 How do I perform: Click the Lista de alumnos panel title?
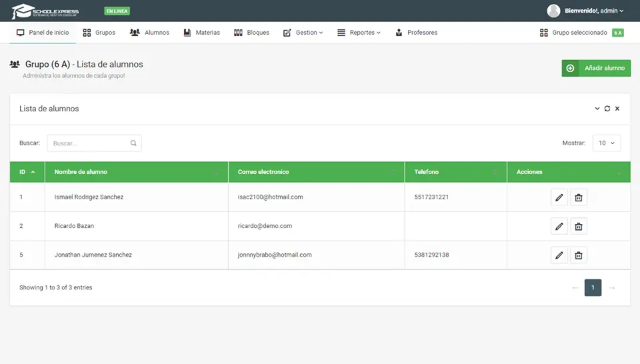pos(49,109)
